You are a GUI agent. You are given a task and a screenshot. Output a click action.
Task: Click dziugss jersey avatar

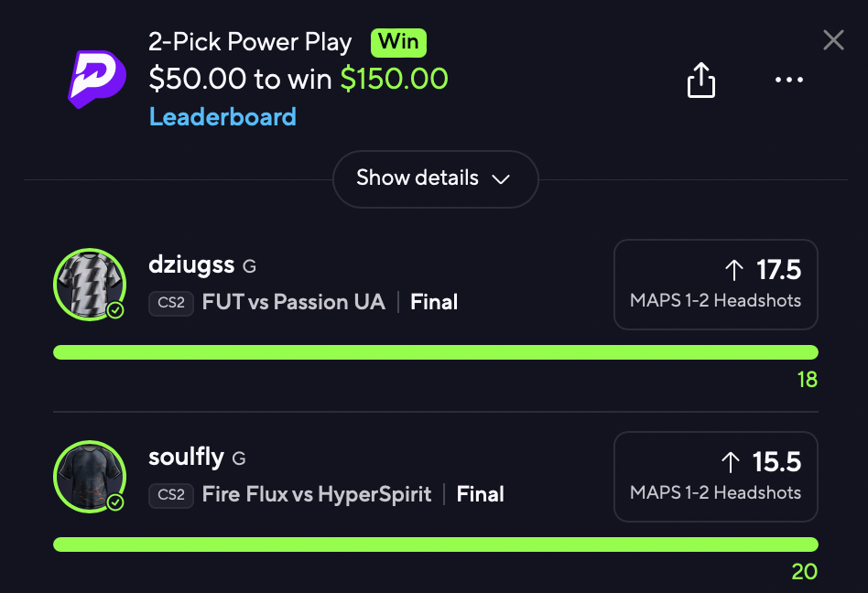pos(88,284)
